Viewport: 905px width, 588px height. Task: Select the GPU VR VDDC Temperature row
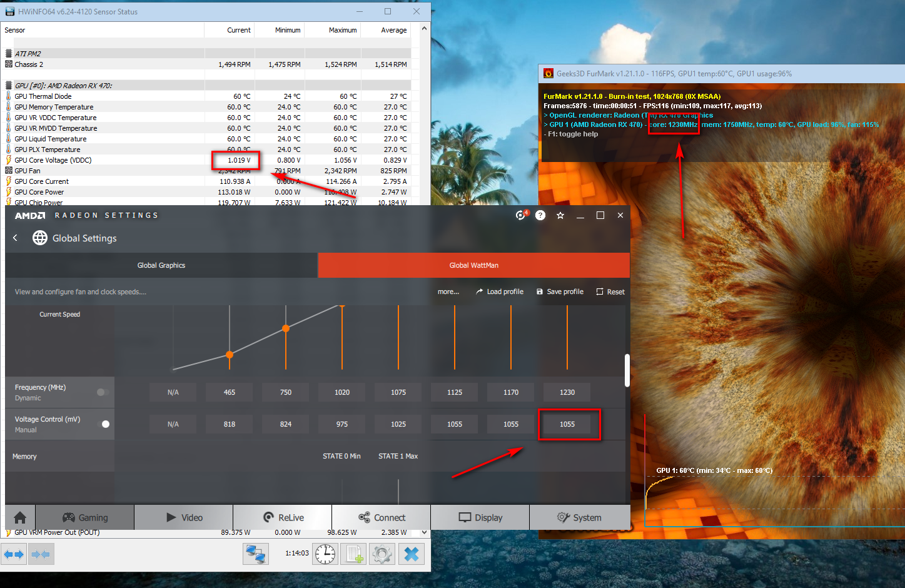click(x=206, y=118)
